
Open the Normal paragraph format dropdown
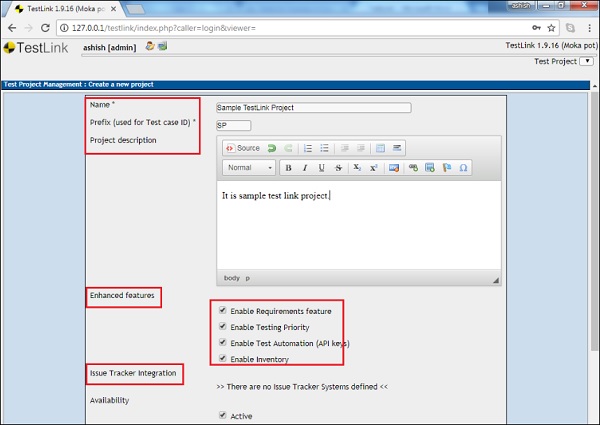click(249, 168)
